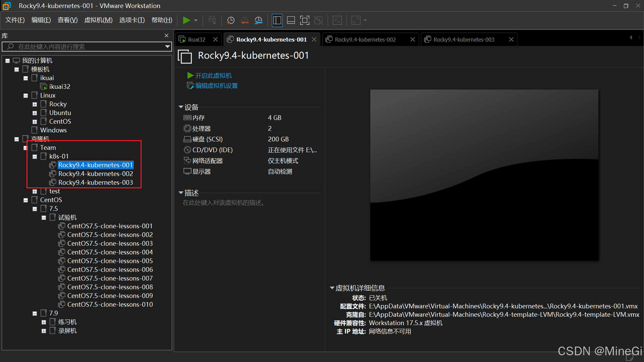Take a snapshot of this virtual machine
Viewport: 644px width, 362px height.
(230, 20)
